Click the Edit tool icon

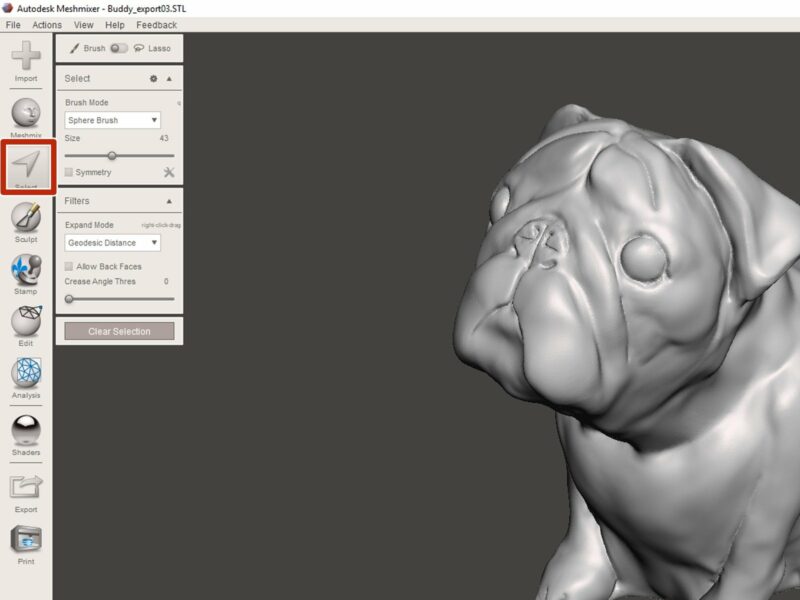tap(25, 320)
